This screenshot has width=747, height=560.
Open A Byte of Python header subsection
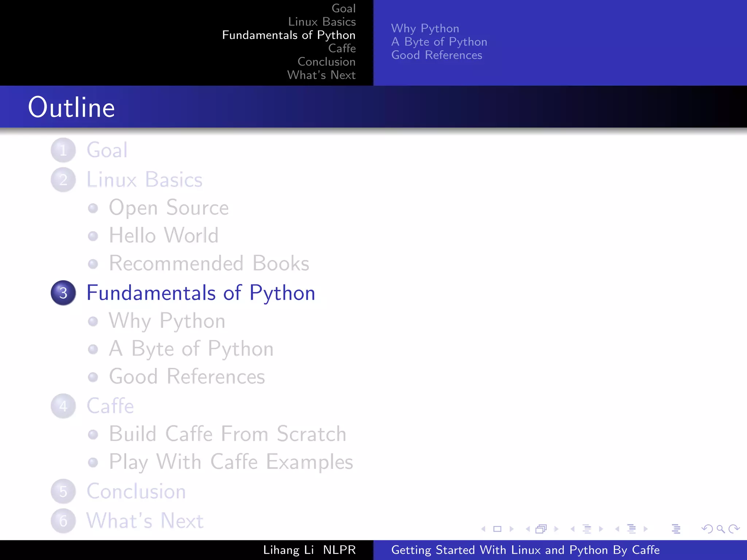[x=439, y=42]
